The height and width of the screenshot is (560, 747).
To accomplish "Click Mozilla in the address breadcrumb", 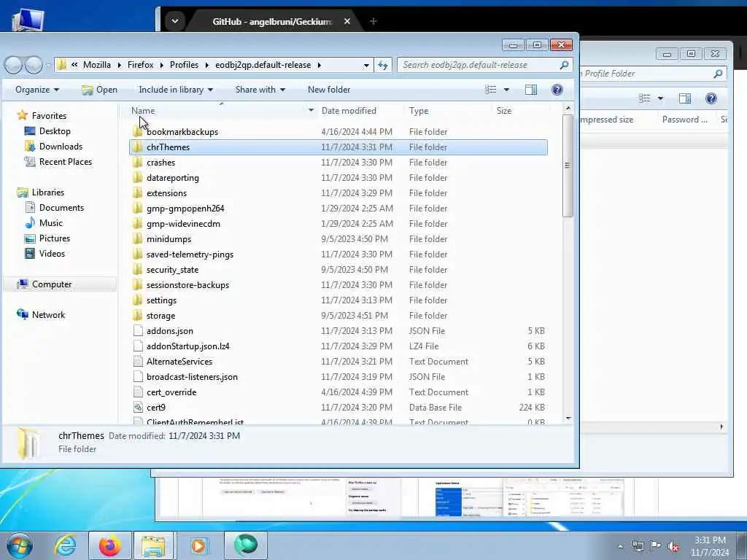I will [x=97, y=65].
